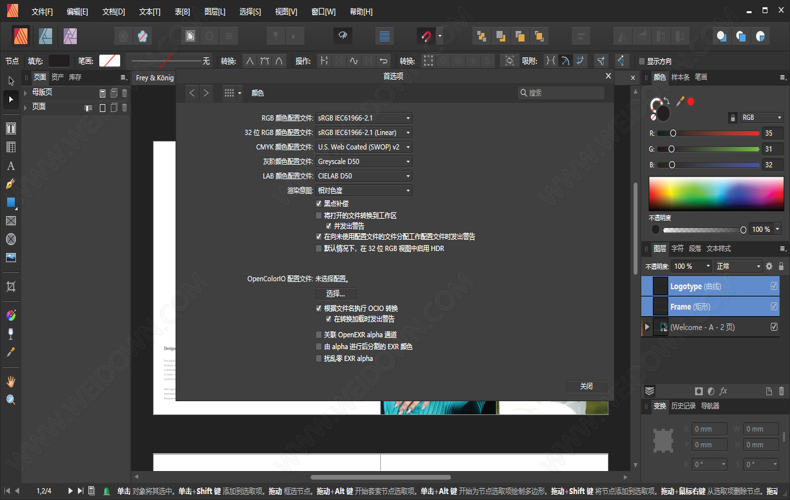Select the Pen tool in left toolbar
This screenshot has height=500, width=790.
click(11, 184)
